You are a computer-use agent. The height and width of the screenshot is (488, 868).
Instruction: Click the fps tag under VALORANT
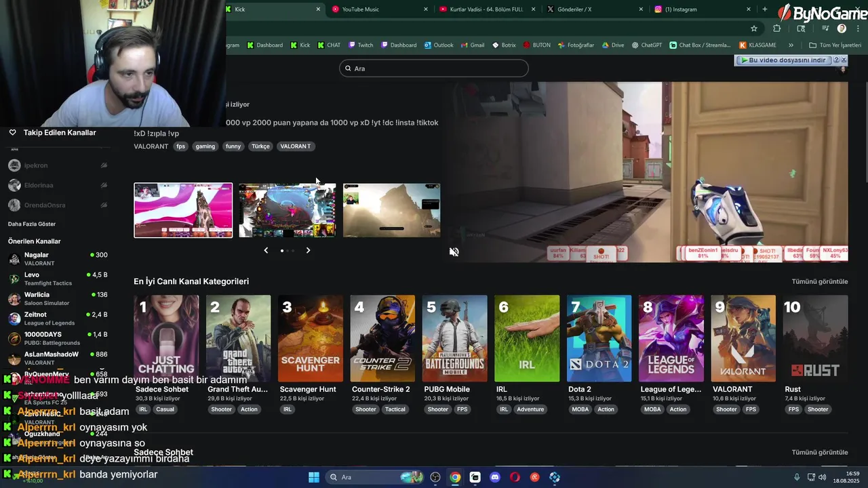(x=180, y=146)
